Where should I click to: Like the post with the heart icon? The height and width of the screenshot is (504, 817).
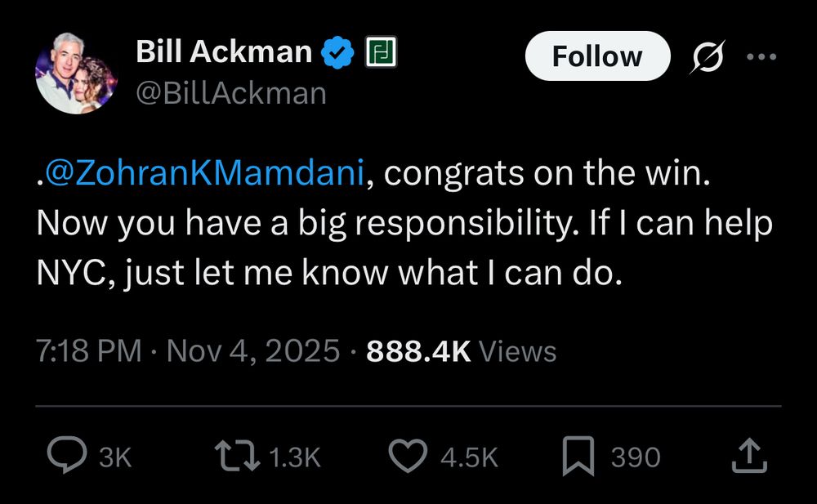click(x=407, y=457)
